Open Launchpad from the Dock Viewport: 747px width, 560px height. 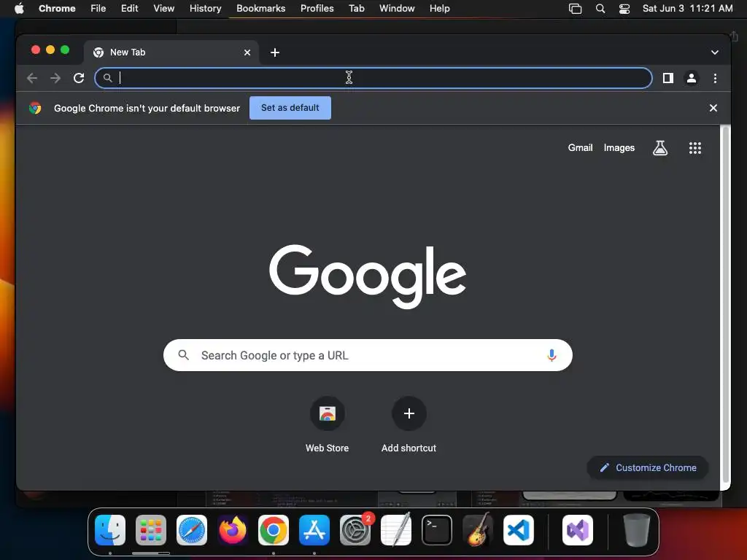(151, 530)
